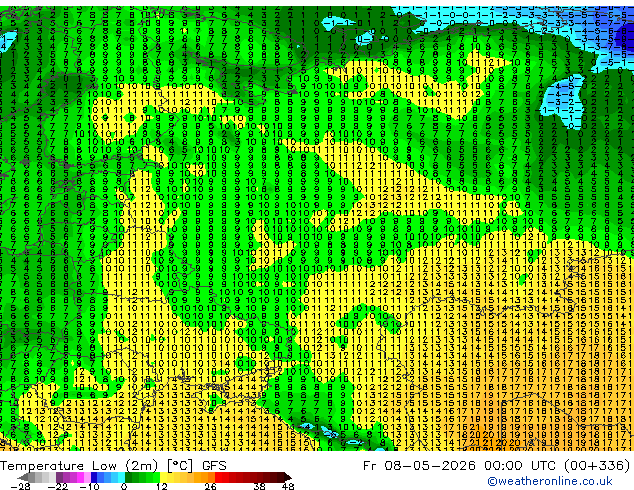Click the -10 legend label
This screenshot has width=634, height=490.
[x=89, y=486]
